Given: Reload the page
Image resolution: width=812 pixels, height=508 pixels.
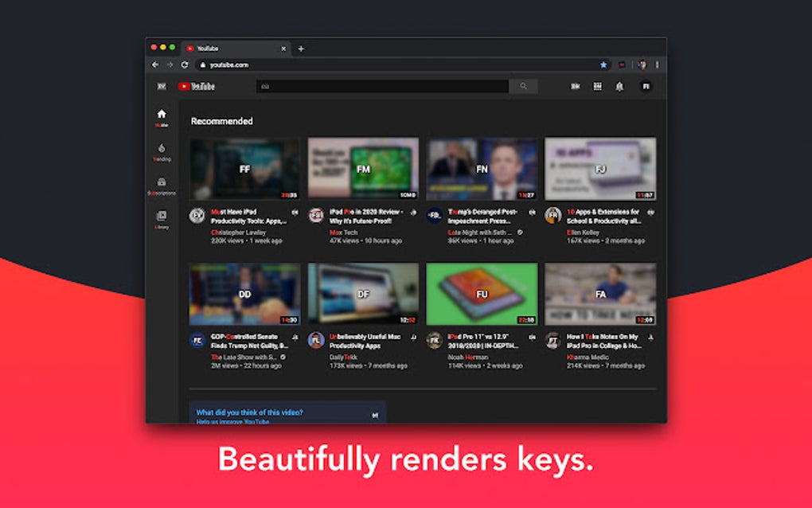Looking at the screenshot, I should [x=185, y=64].
